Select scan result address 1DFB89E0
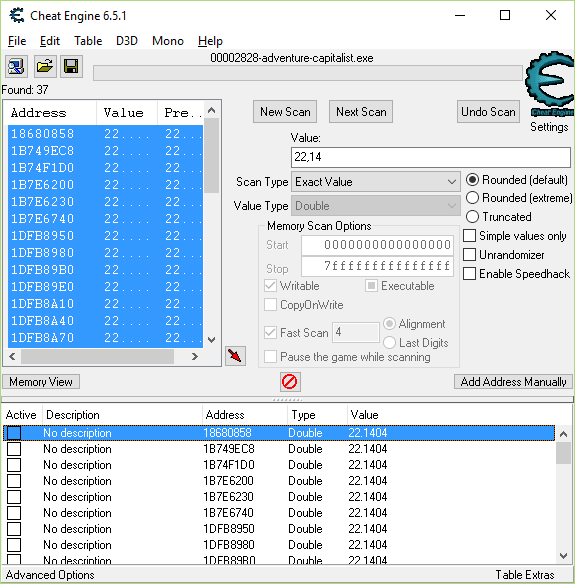Image resolution: width=575 pixels, height=584 pixels. click(42, 287)
